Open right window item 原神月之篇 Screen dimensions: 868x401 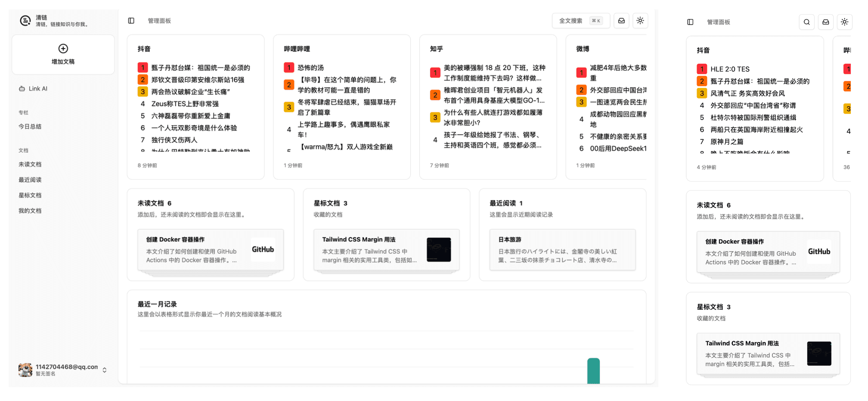tap(727, 141)
